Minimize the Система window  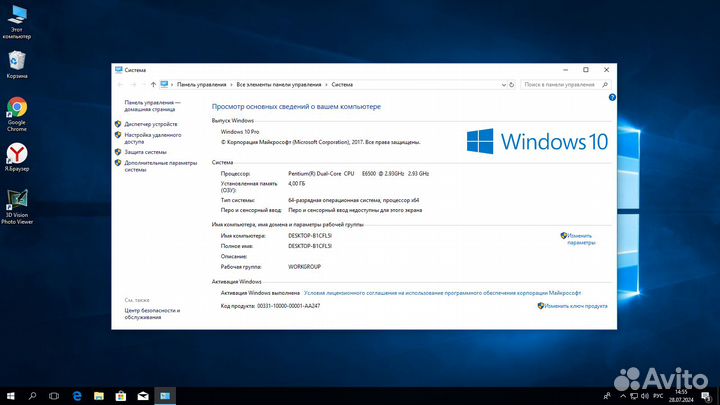(566, 70)
